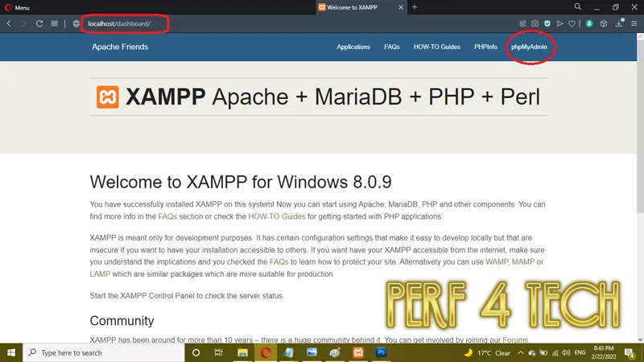Go forward with the browser forward arrow
The height and width of the screenshot is (362, 644).
24,23
